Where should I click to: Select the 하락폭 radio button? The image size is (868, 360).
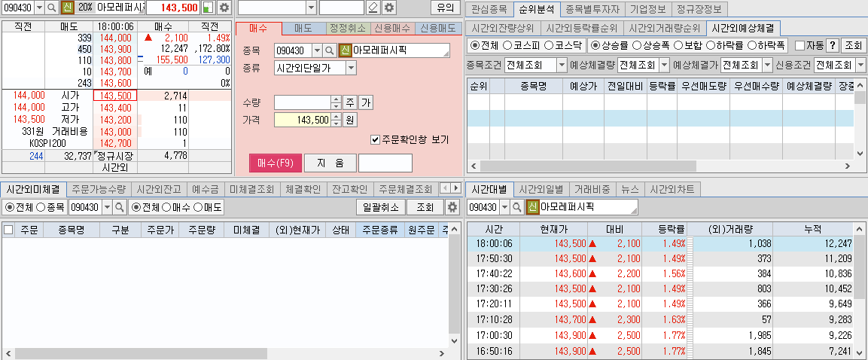(752, 45)
